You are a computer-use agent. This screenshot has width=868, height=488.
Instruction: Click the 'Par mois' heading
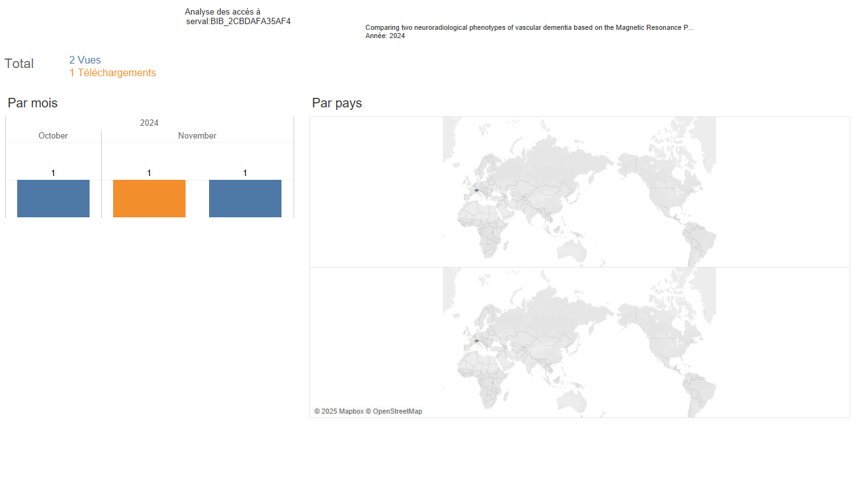[x=32, y=103]
